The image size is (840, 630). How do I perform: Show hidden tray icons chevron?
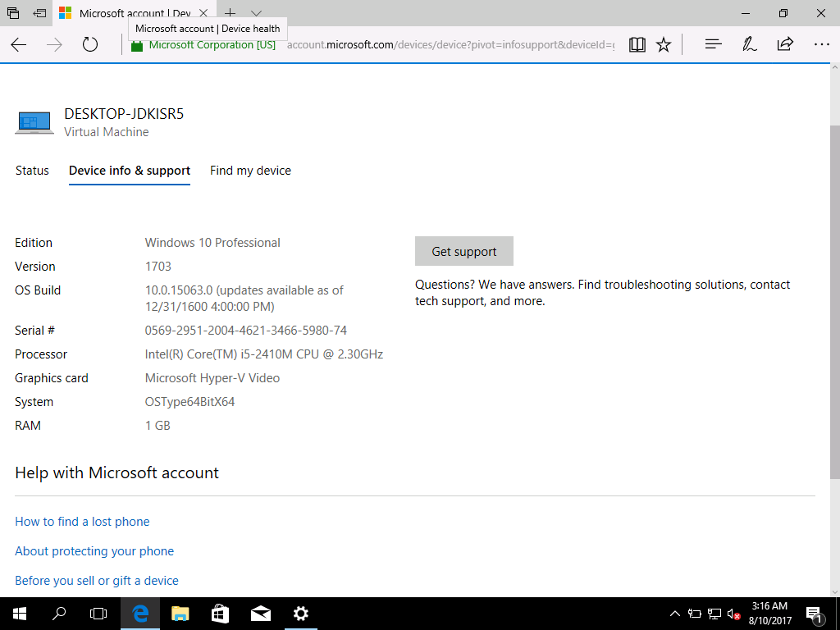(x=675, y=614)
